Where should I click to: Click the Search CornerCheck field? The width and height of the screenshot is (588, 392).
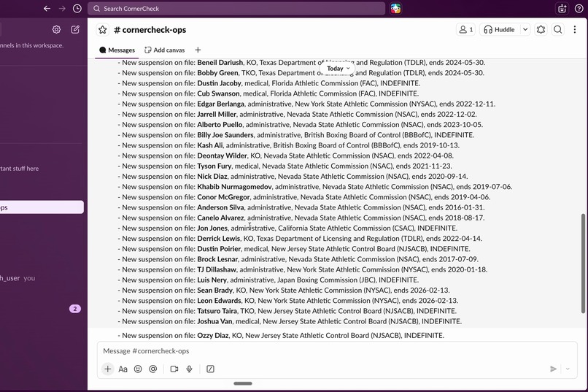(x=236, y=8)
